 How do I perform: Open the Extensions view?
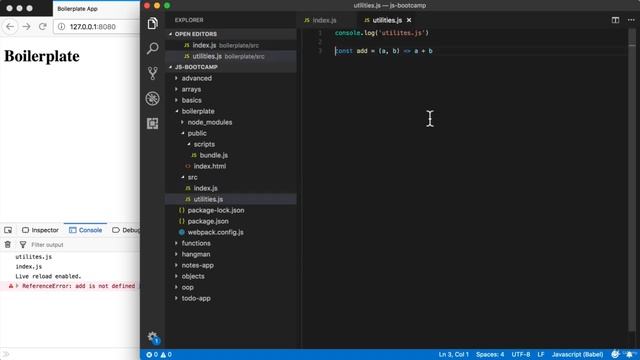point(152,123)
